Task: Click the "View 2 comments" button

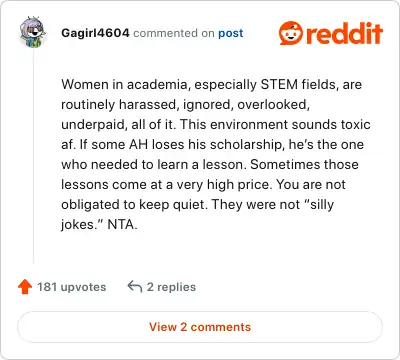Action: pos(200,327)
